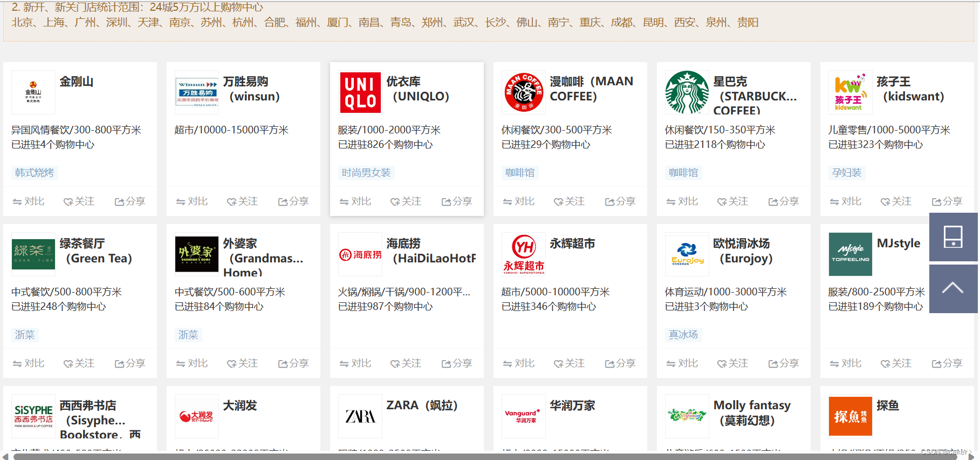980x460 pixels.
Task: Share the 漫咖啡 card
Action: (x=620, y=201)
